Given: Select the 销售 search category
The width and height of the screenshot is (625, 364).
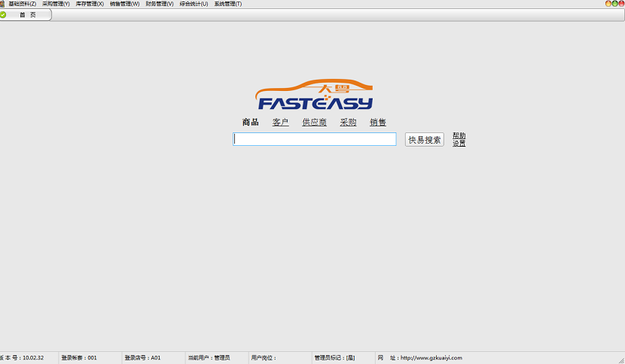Looking at the screenshot, I should [x=378, y=123].
